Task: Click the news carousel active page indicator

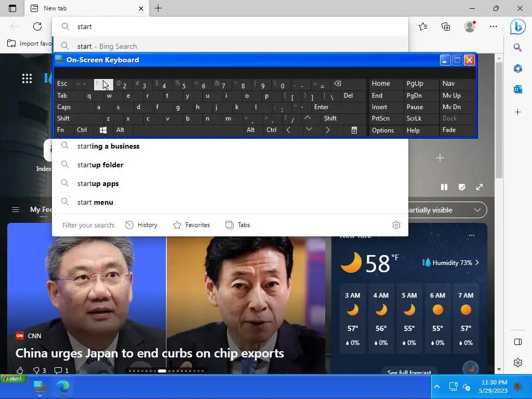Action: tap(162, 371)
